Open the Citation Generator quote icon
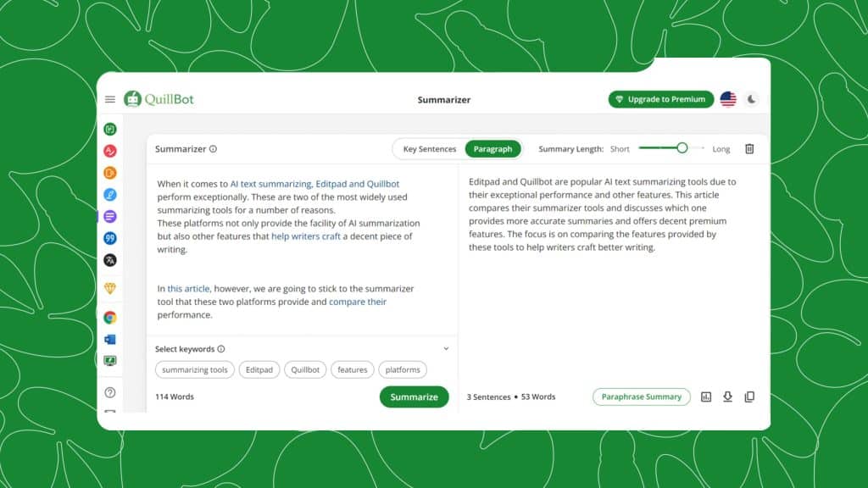 click(110, 238)
